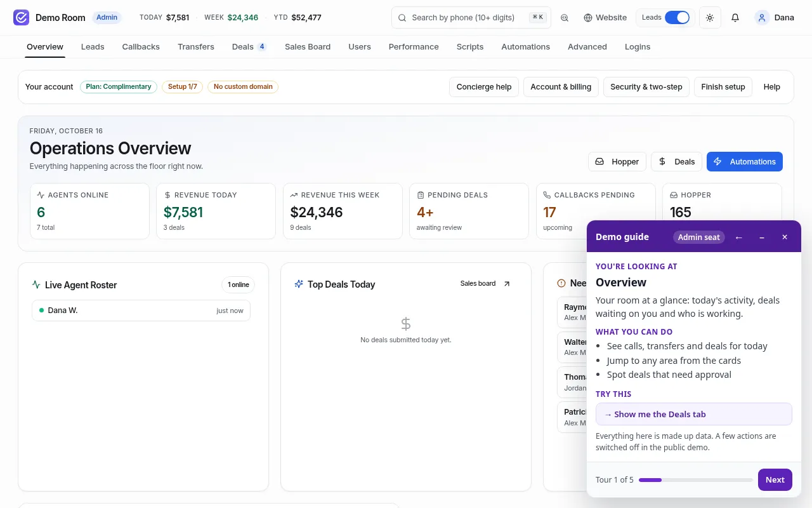This screenshot has width=812, height=508.
Task: Click the Finish setup button
Action: point(723,87)
